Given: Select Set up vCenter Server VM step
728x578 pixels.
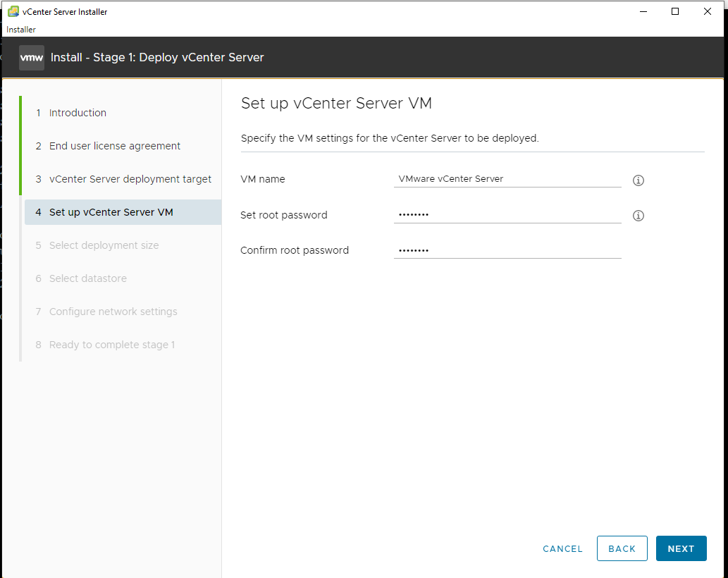Looking at the screenshot, I should 123,212.
